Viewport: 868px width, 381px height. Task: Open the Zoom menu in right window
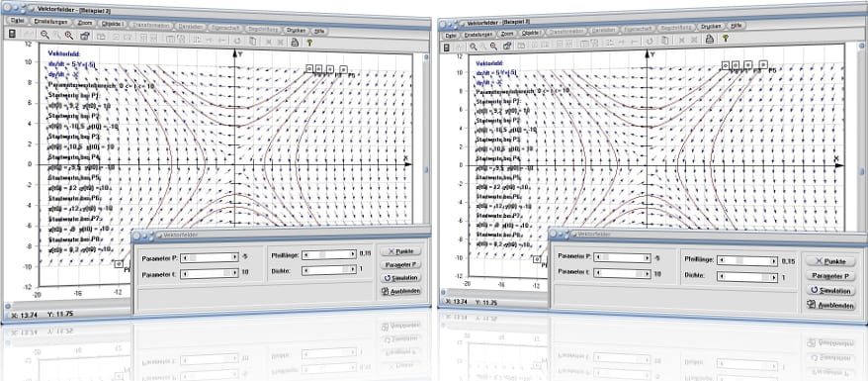[x=507, y=34]
